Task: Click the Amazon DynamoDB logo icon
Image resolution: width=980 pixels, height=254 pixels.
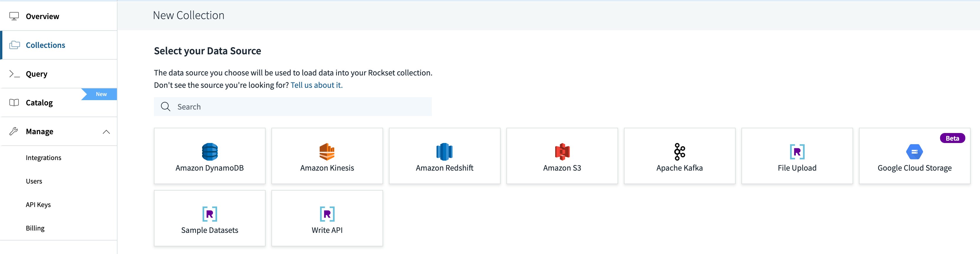Action: pyautogui.click(x=210, y=152)
